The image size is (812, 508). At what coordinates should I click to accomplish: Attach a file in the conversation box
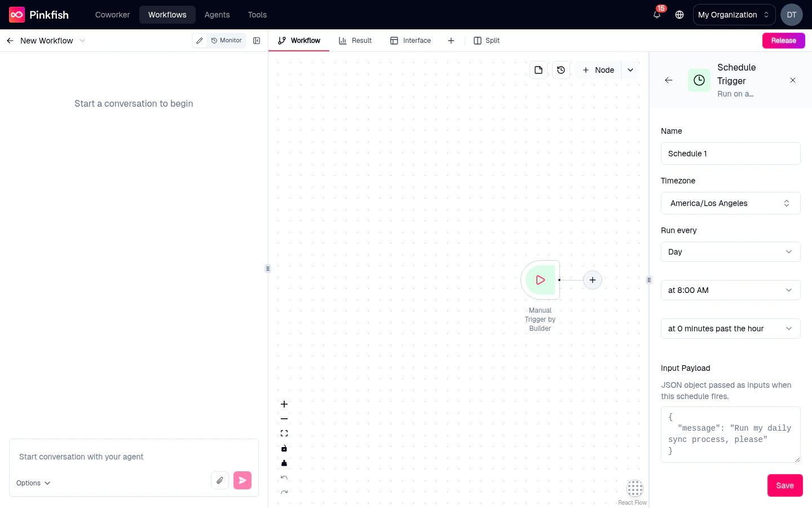pos(220,480)
